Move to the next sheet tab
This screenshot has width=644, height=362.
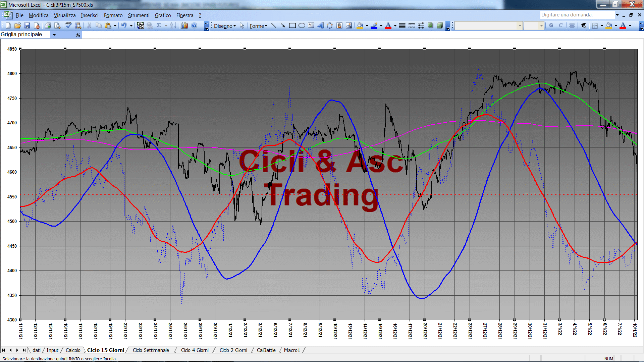pyautogui.click(x=17, y=350)
